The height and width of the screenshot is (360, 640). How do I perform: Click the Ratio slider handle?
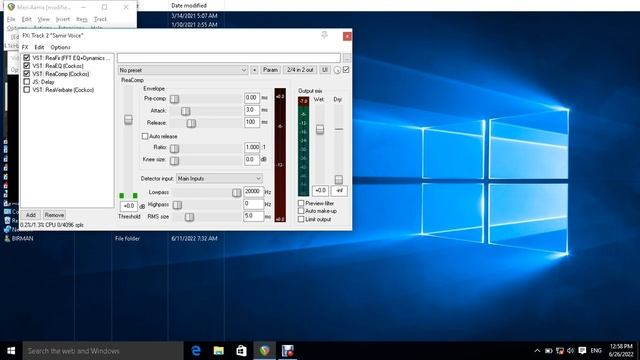tap(174, 148)
